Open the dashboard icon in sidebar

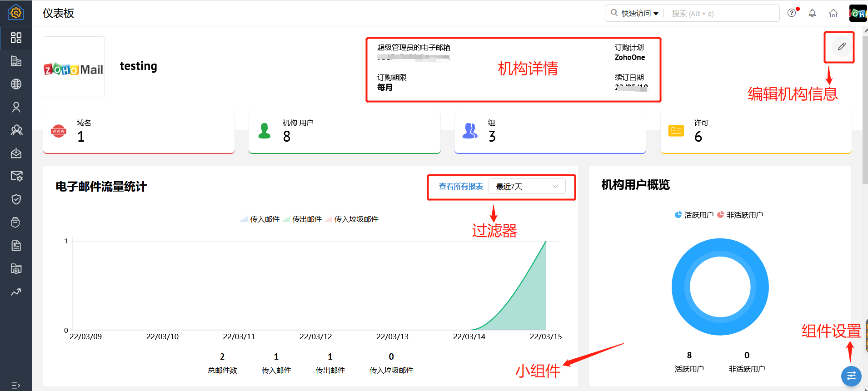16,38
